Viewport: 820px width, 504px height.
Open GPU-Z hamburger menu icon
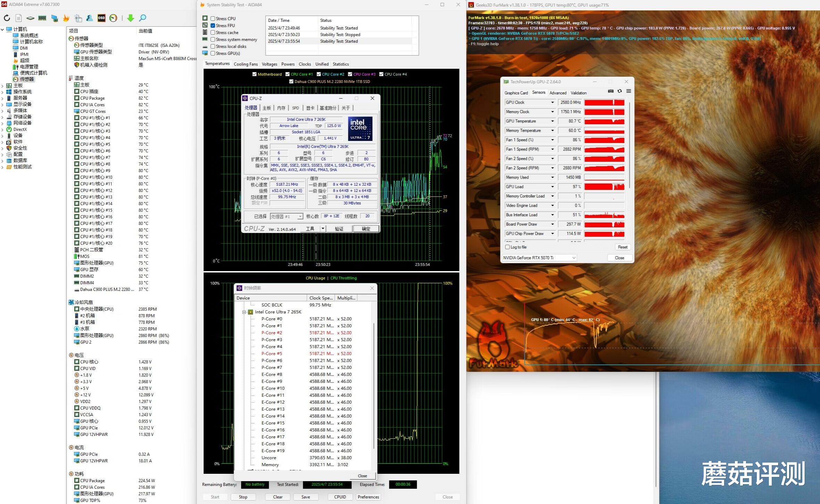629,91
